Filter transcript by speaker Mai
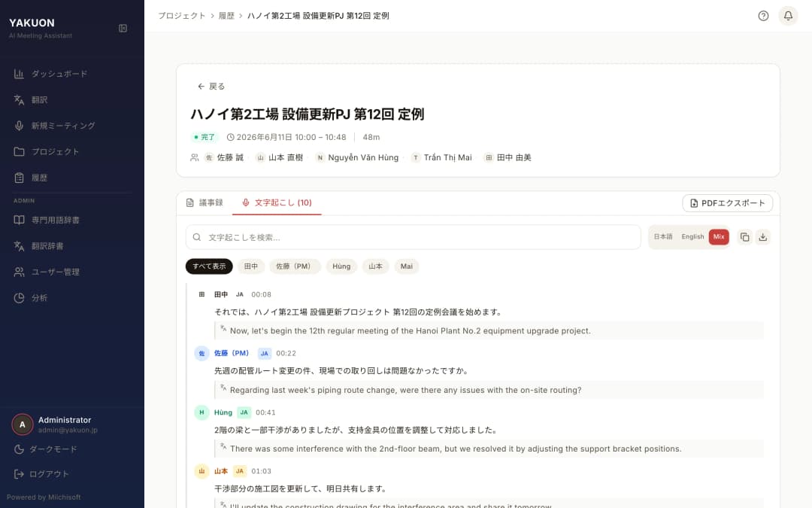812x508 pixels. coord(407,266)
